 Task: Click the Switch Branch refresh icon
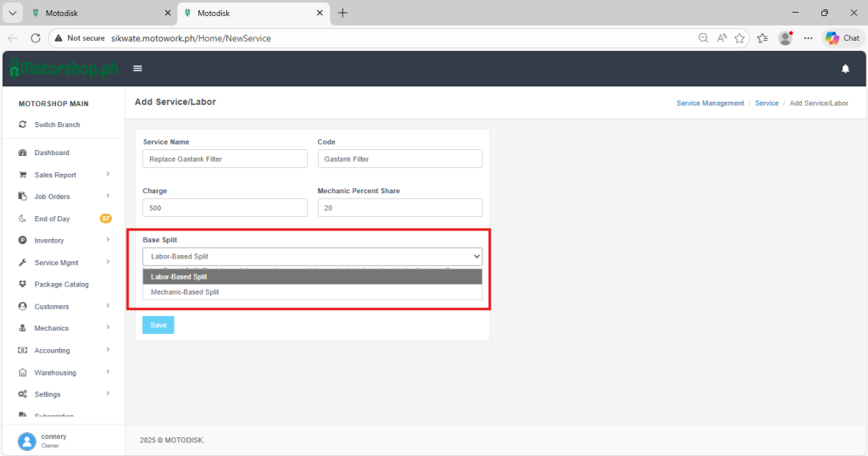[23, 125]
